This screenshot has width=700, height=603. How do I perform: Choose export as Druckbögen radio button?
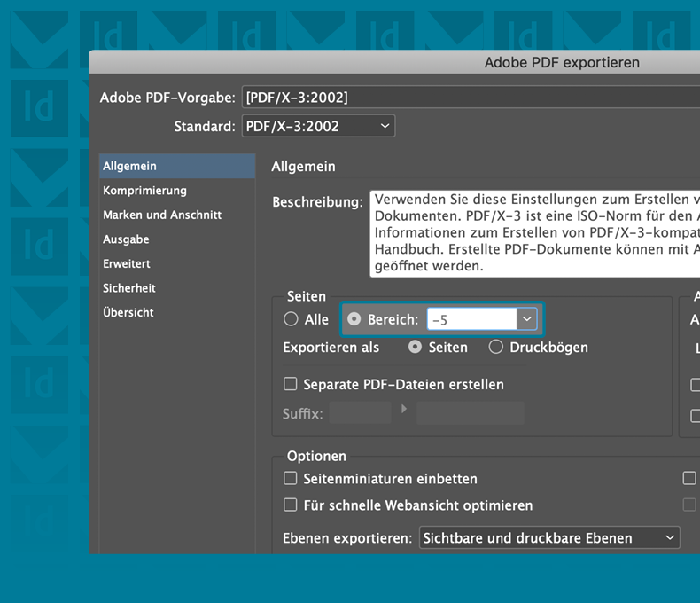[495, 347]
